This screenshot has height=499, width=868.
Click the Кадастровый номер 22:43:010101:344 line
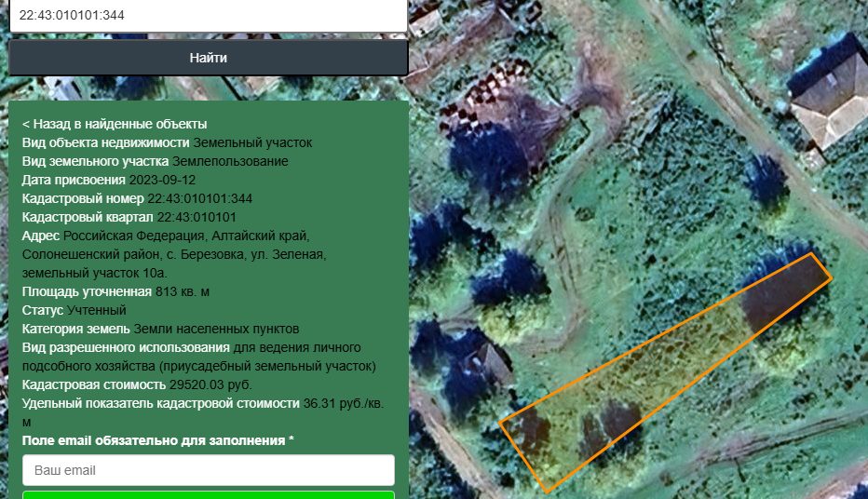tap(137, 198)
